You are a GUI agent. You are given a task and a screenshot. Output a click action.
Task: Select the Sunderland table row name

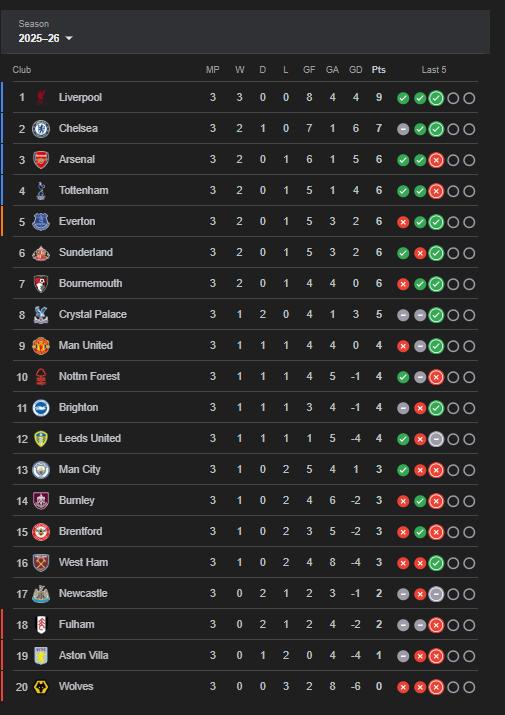click(x=86, y=252)
